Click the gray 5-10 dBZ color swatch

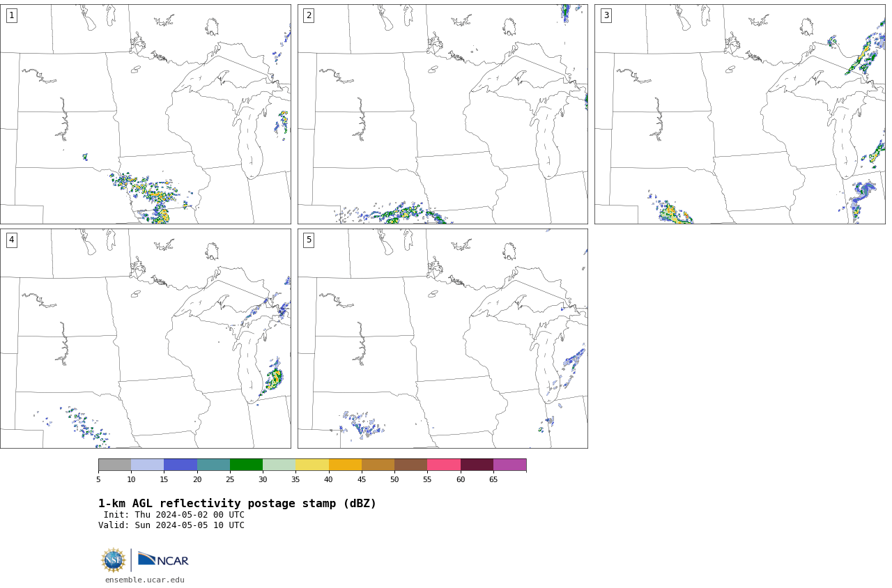(114, 465)
